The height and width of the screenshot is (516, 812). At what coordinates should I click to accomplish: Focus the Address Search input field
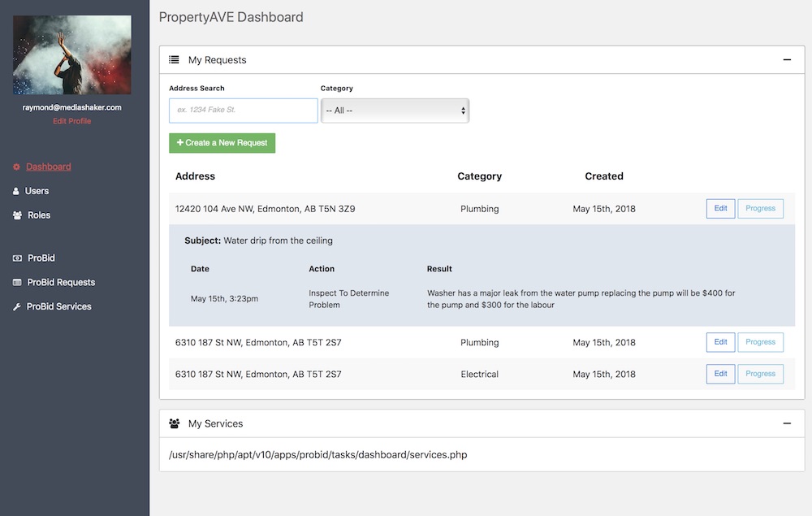243,111
